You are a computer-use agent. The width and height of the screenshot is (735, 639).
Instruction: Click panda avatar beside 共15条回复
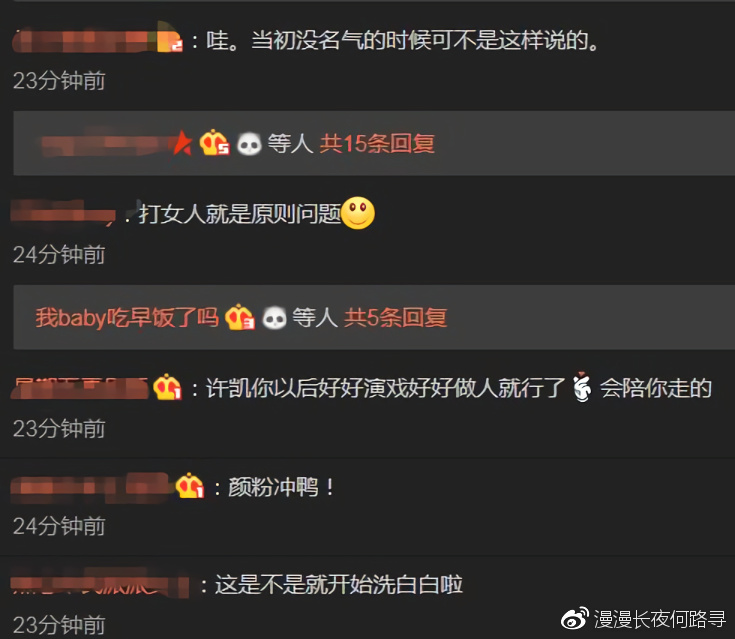click(x=248, y=143)
